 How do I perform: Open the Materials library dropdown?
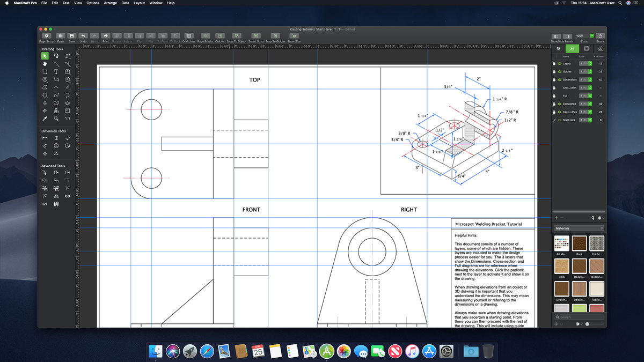point(579,228)
